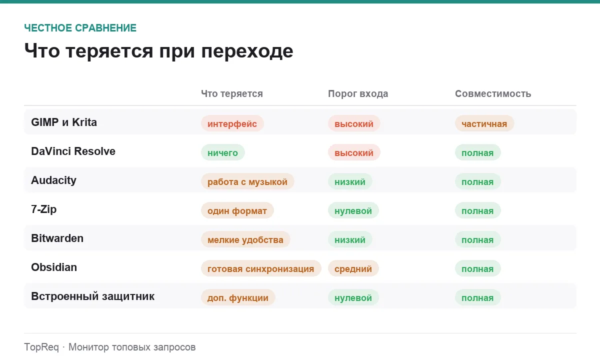Click the "ЧЕСТНОЕ СРАВНЕНИЕ" label

pos(80,28)
